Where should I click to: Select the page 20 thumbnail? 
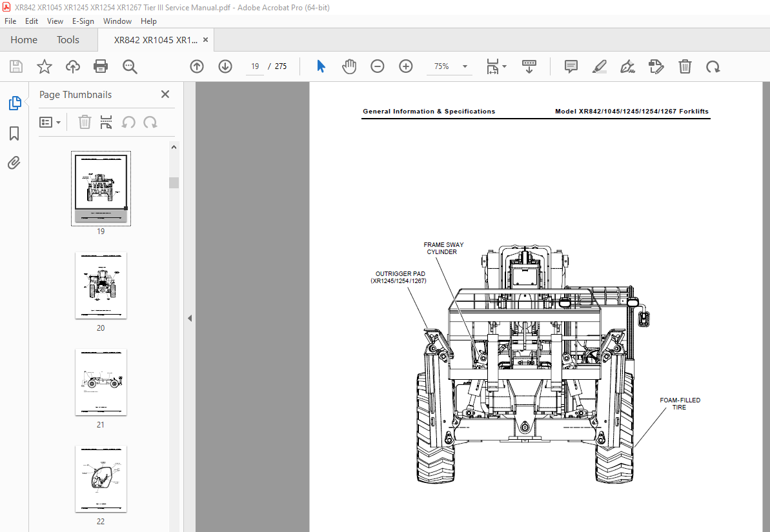click(101, 286)
